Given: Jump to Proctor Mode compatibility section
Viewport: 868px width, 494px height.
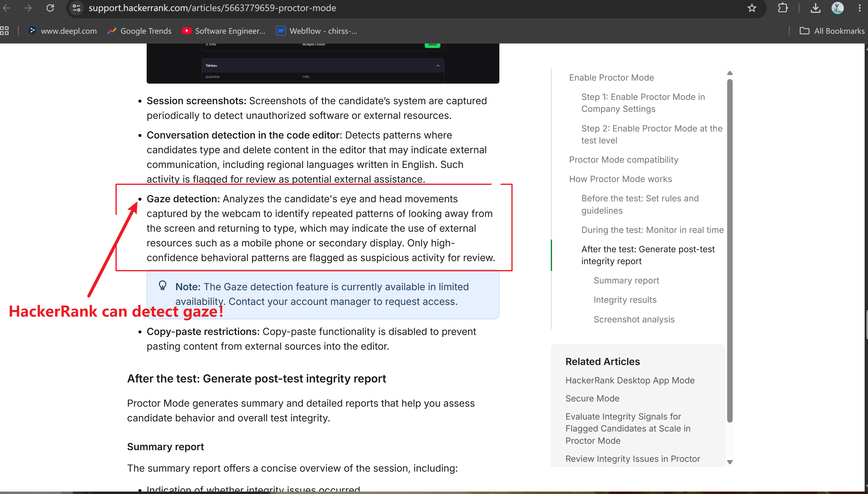Looking at the screenshot, I should pyautogui.click(x=623, y=159).
